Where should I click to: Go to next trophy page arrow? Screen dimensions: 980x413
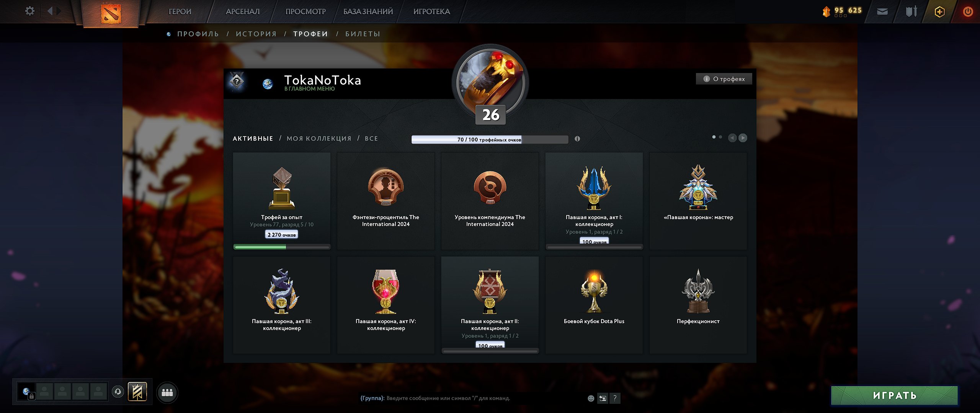pos(743,138)
